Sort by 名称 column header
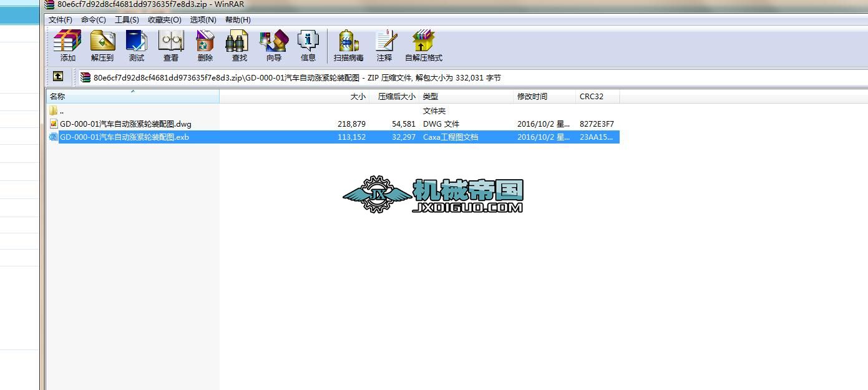The image size is (868, 390). pos(132,96)
